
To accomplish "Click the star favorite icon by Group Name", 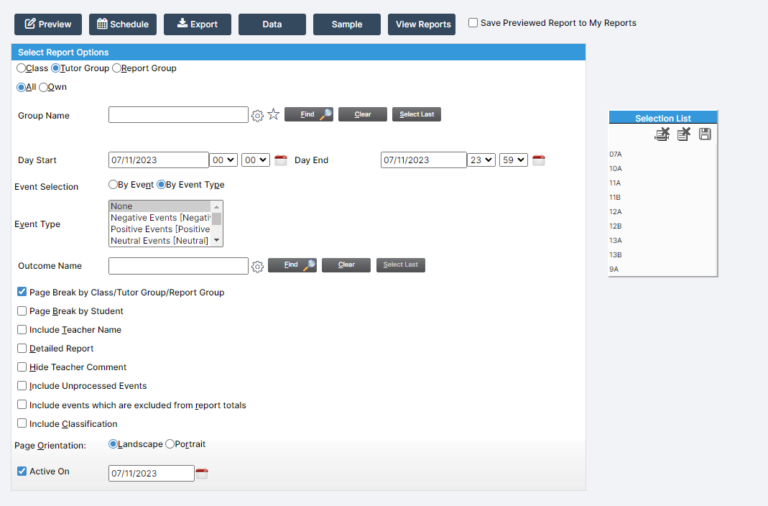I will pyautogui.click(x=273, y=115).
